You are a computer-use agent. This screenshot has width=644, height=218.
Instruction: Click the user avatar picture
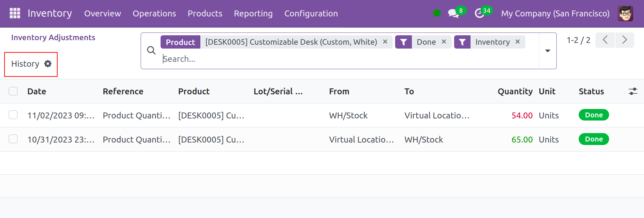click(x=625, y=14)
